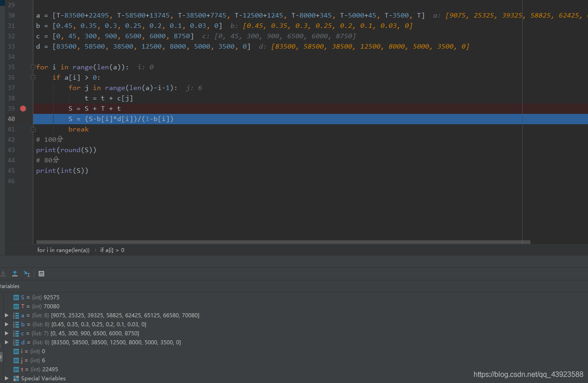This screenshot has height=383, width=588.
Task: Click the 'print(int(S))' code line
Action: click(x=62, y=171)
